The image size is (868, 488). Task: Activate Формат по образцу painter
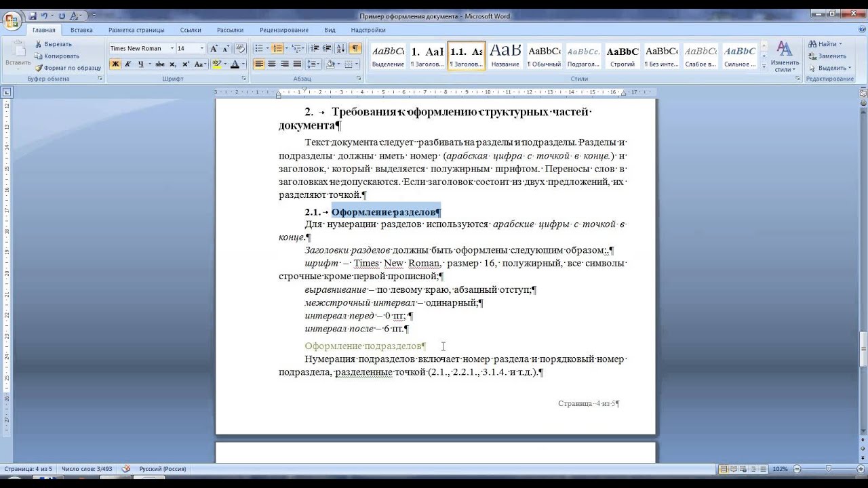[x=68, y=68]
